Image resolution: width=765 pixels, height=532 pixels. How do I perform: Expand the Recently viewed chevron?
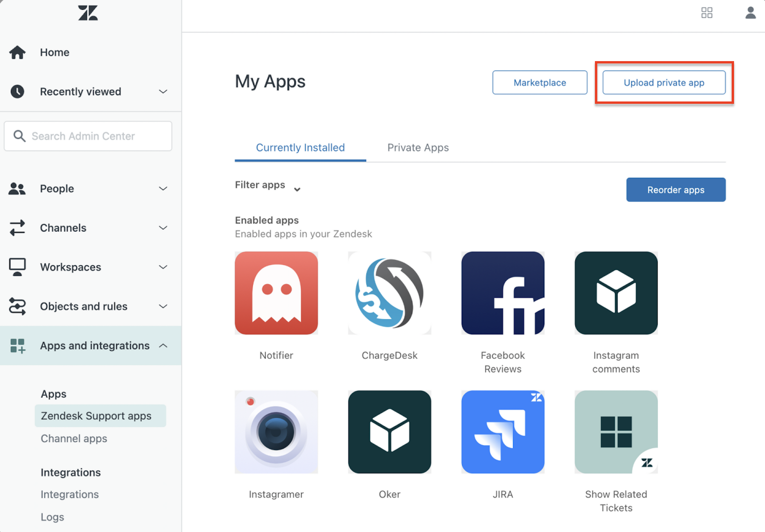point(163,91)
